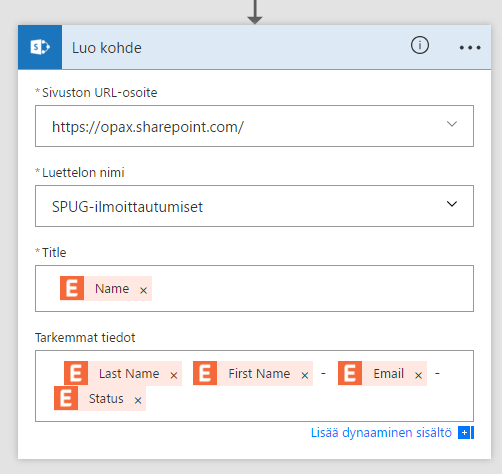The height and width of the screenshot is (474, 502).
Task: Click inside the Title input field
Action: coord(254,289)
